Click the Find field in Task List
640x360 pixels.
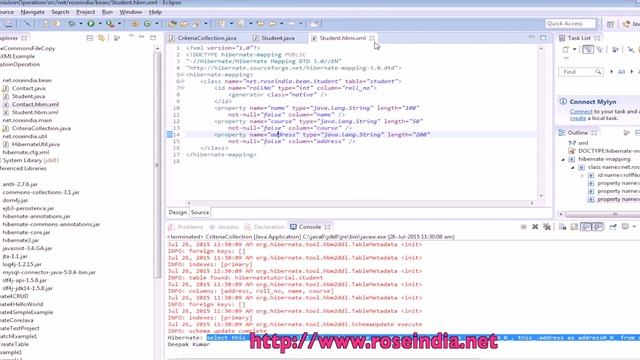click(x=580, y=72)
